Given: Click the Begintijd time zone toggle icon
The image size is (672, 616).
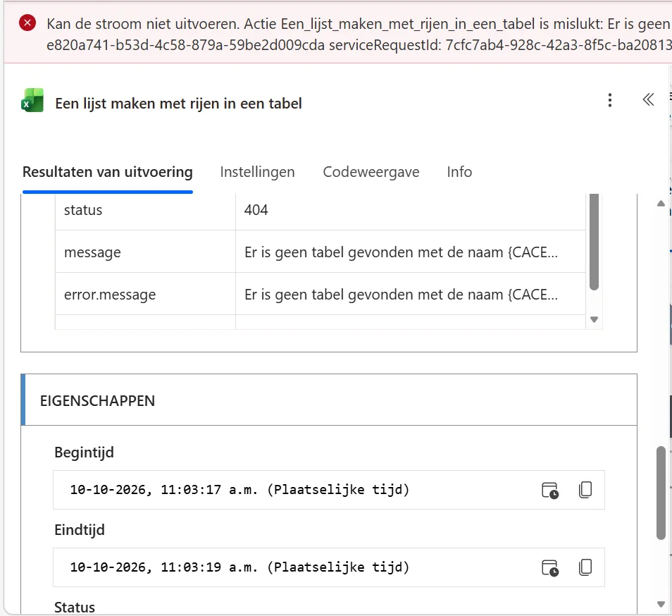Looking at the screenshot, I should pos(550,490).
